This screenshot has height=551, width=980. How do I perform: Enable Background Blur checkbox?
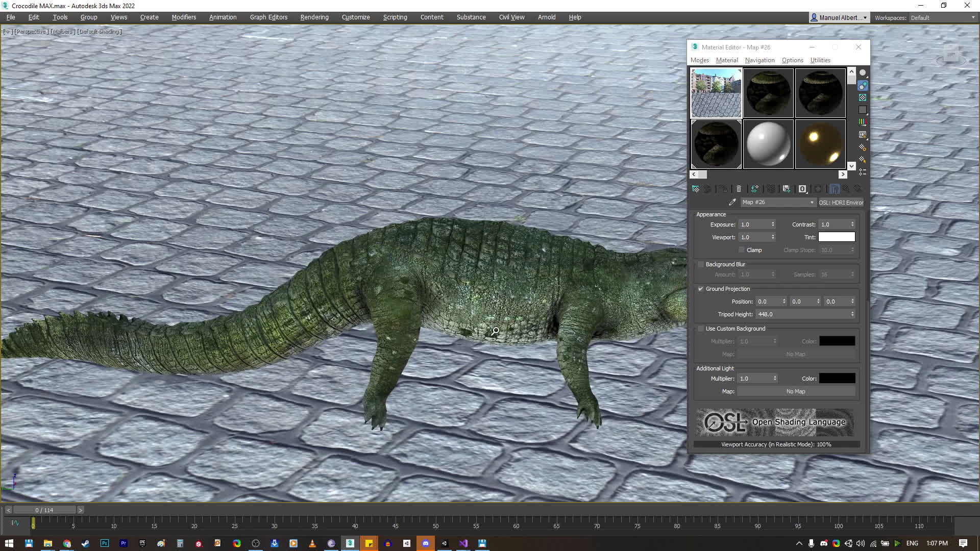coord(701,264)
